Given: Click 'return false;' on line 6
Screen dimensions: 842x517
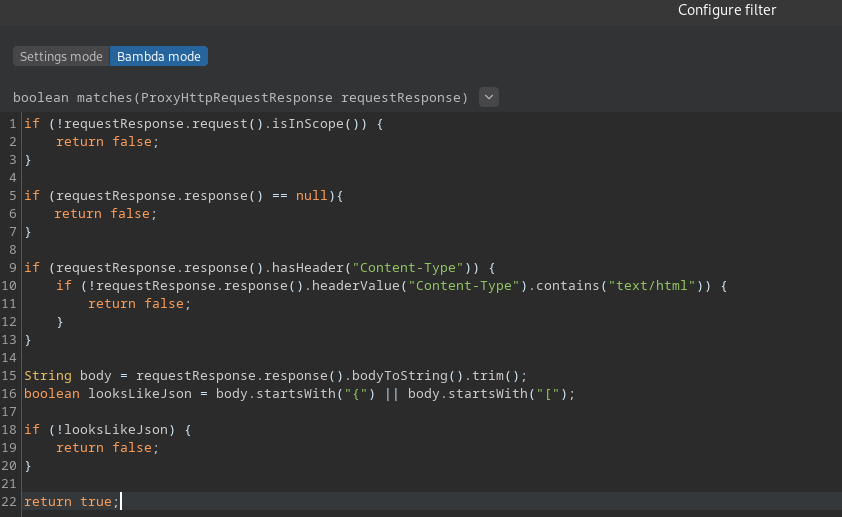Looking at the screenshot, I should 105,214.
